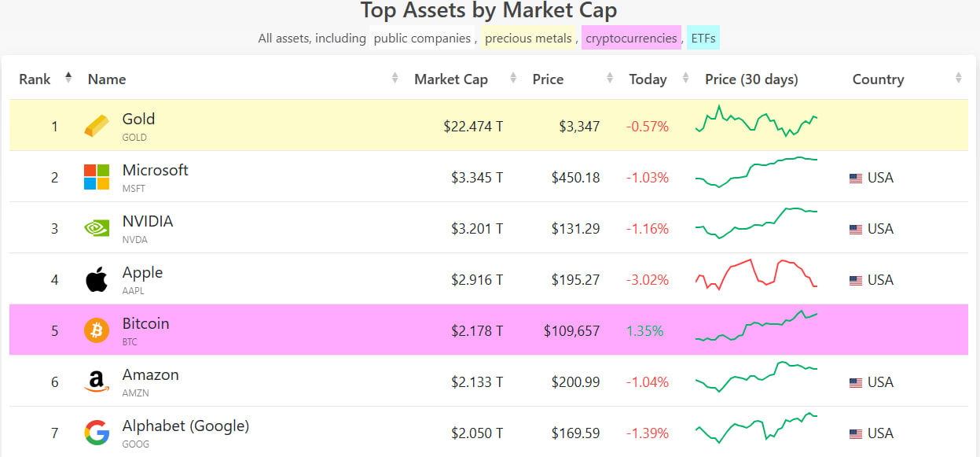The image size is (980, 457).
Task: Sort by Price column arrows
Action: click(610, 78)
